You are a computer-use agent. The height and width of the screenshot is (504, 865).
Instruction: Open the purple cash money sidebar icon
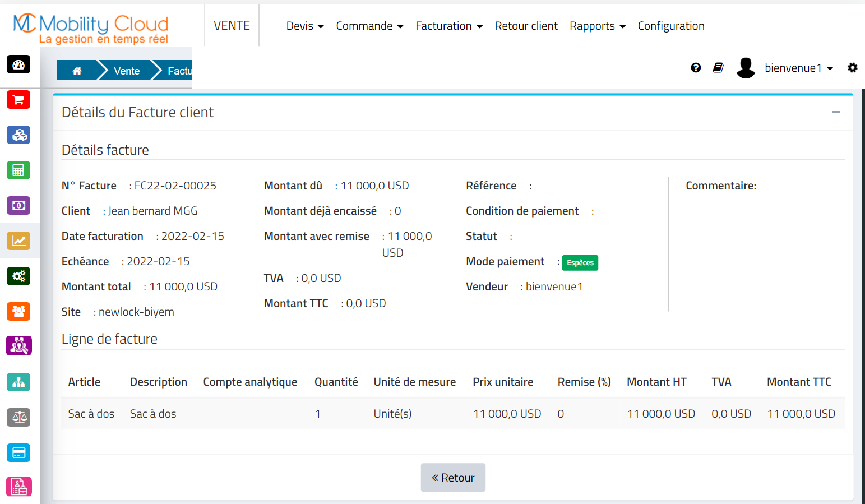(18, 206)
